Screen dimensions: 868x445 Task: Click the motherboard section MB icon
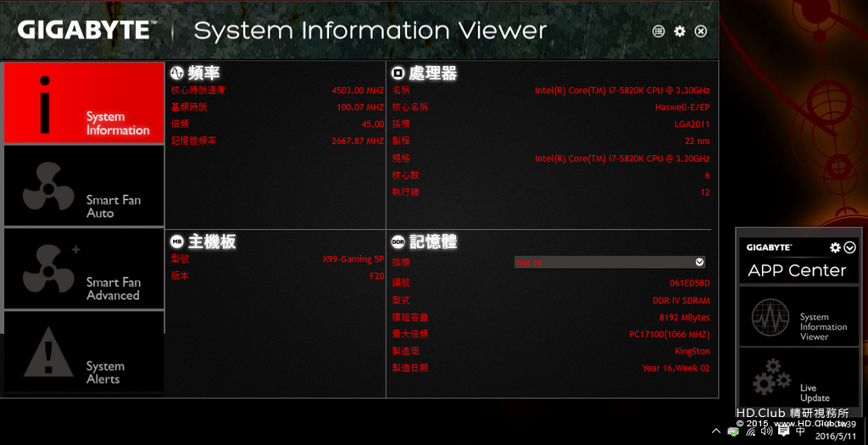tap(176, 242)
